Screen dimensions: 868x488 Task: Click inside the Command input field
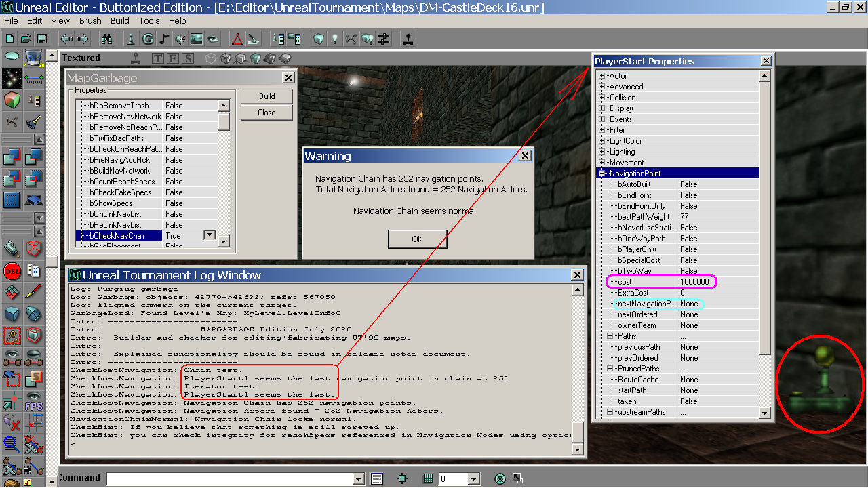(x=231, y=479)
